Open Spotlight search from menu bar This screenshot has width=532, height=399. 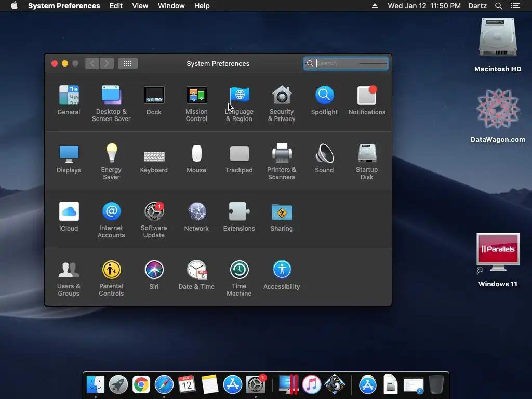pyautogui.click(x=499, y=6)
